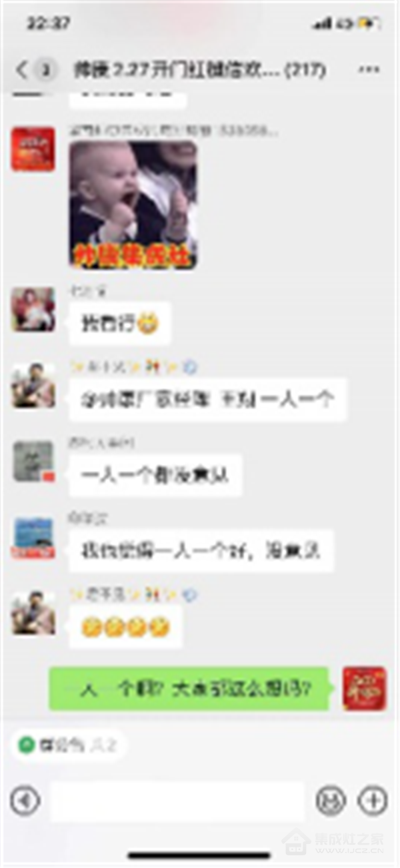This screenshot has height=868, width=400.
Task: Open the emoji sticker picker
Action: tap(329, 800)
